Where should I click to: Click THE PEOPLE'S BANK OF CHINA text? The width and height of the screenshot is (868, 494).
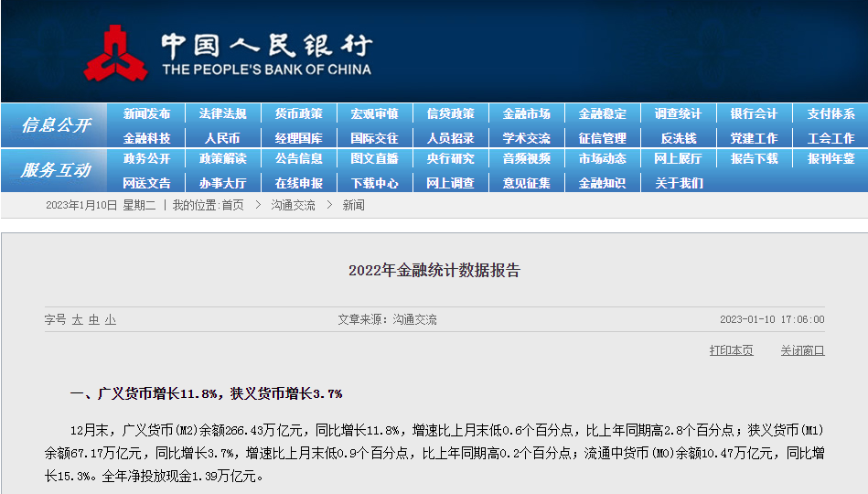point(266,70)
